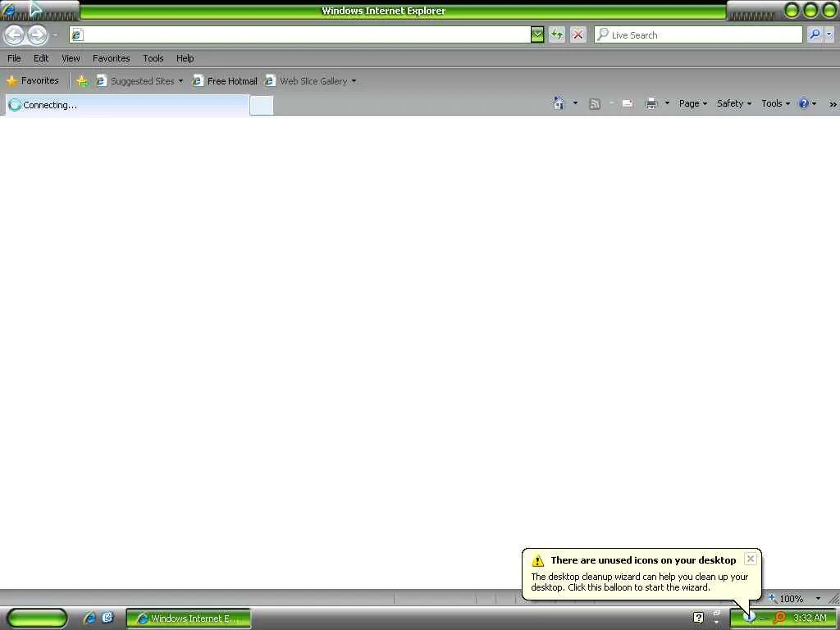Click the Back navigation button

point(15,35)
